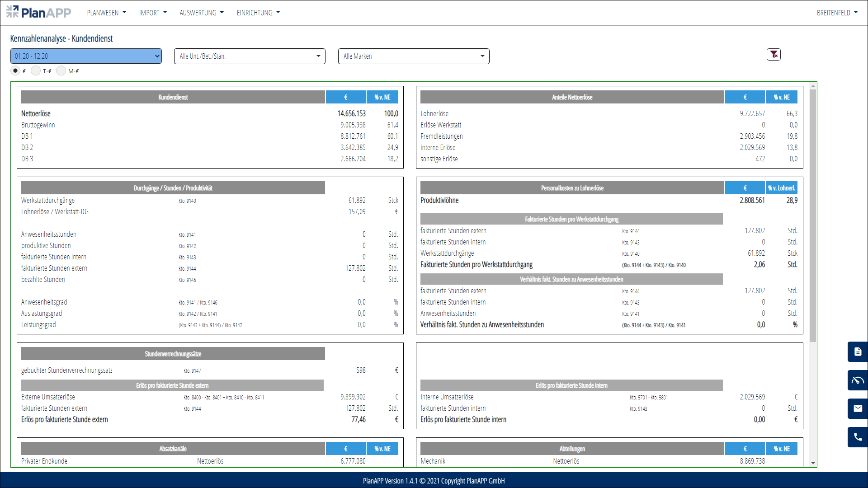Click scrollbar up arrow in report panel

click(x=813, y=86)
